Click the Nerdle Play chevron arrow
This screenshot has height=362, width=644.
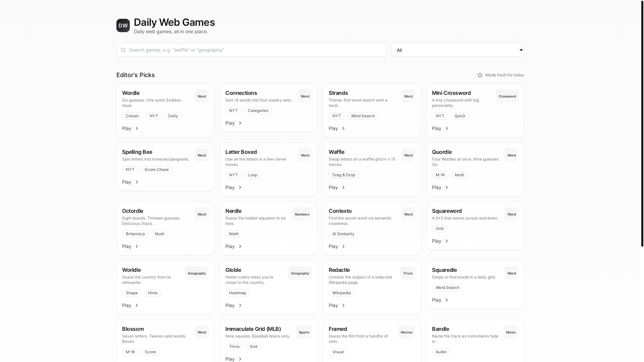click(240, 246)
